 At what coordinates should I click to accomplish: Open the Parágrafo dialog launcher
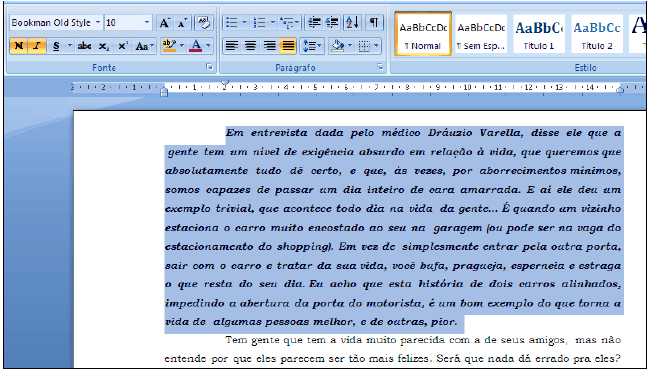point(380,67)
